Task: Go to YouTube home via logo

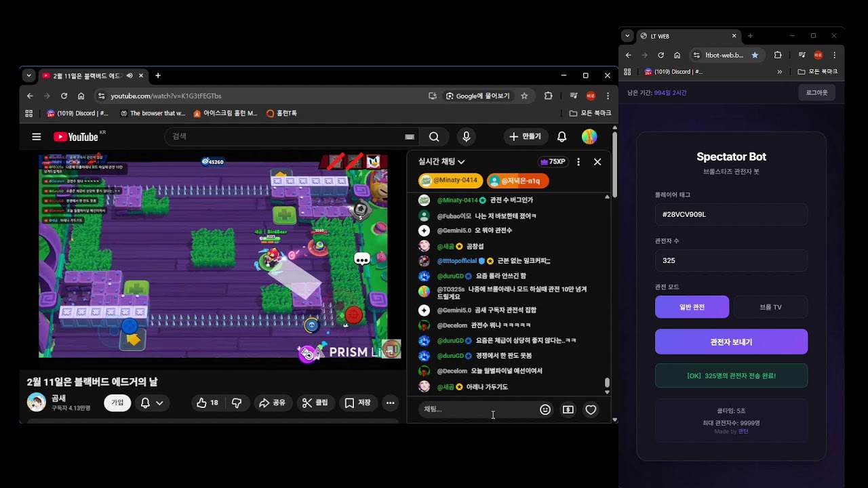Action: coord(75,137)
